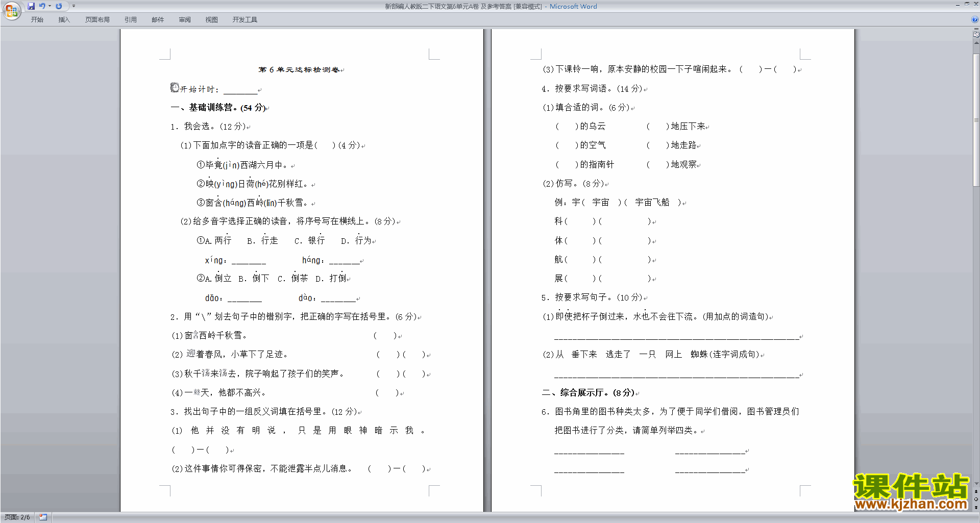980x523 pixels.
Task: Switch to the 引用 tab
Action: click(x=131, y=19)
